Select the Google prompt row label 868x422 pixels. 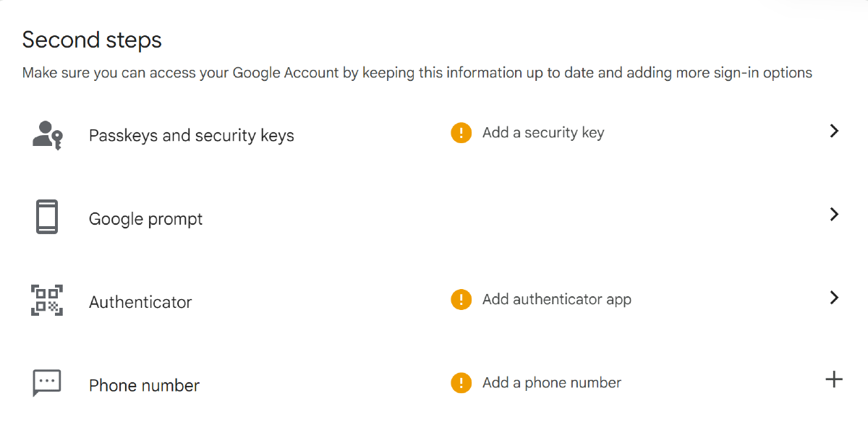(145, 219)
